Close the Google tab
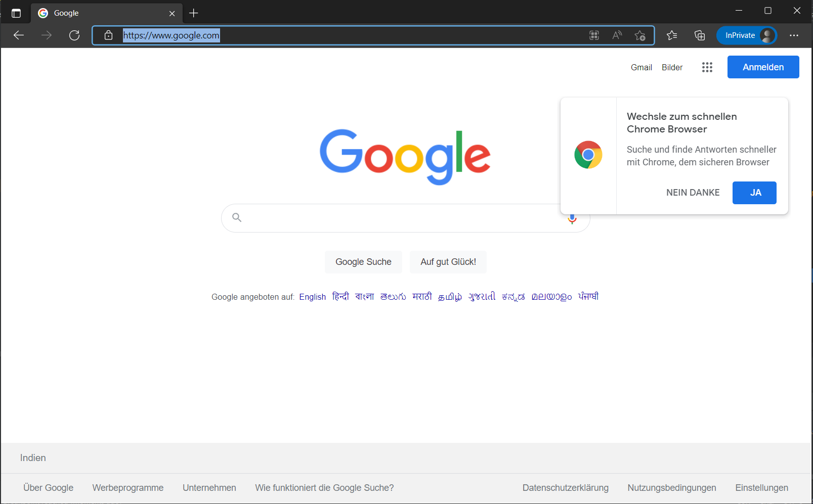This screenshot has height=504, width=813. click(172, 13)
